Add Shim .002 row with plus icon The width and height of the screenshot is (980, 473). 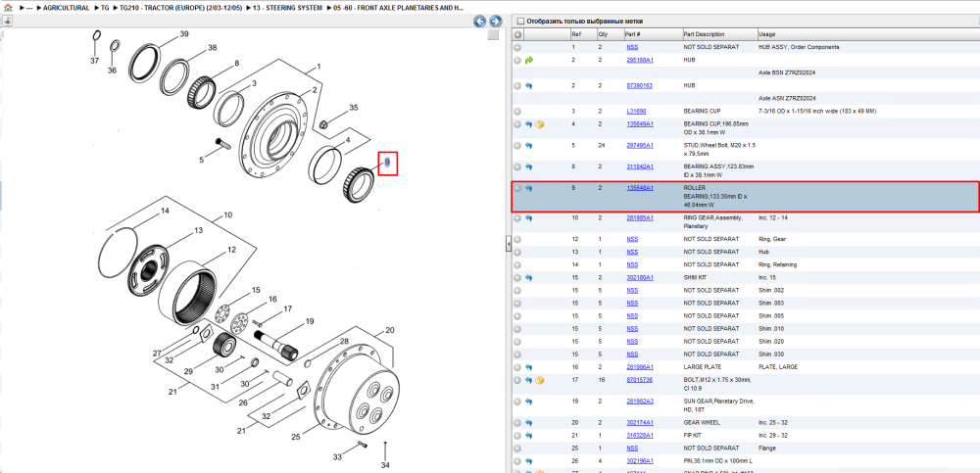point(517,291)
